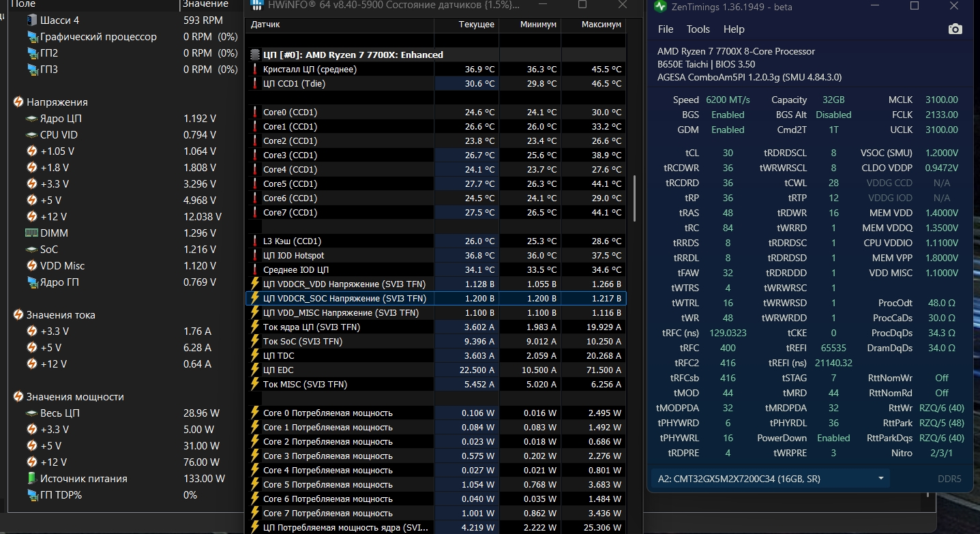Click the 12.038 V value
This screenshot has height=534, width=980.
tap(203, 217)
